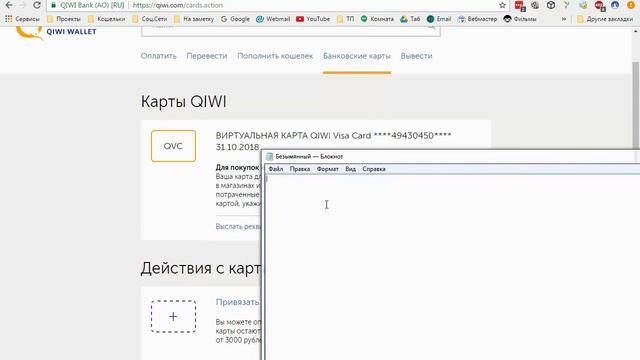Open Notepad's Вид menu
The width and height of the screenshot is (640, 360).
[x=350, y=169]
